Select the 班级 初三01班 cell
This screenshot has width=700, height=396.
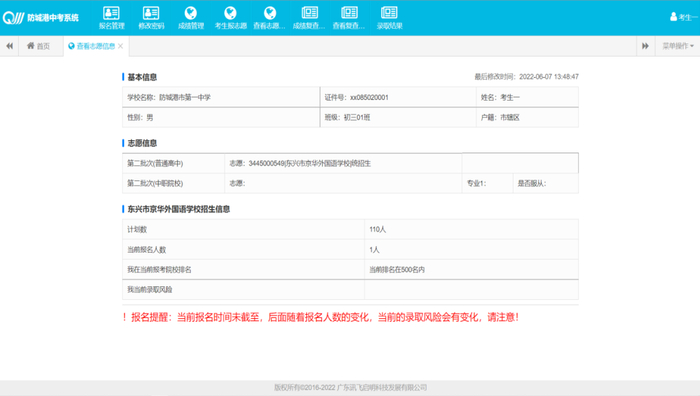[x=398, y=117]
